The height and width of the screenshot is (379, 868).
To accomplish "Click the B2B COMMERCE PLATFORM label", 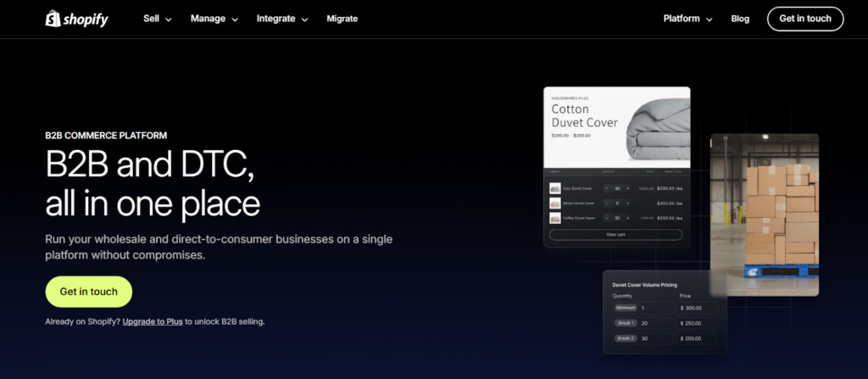I will pos(106,136).
